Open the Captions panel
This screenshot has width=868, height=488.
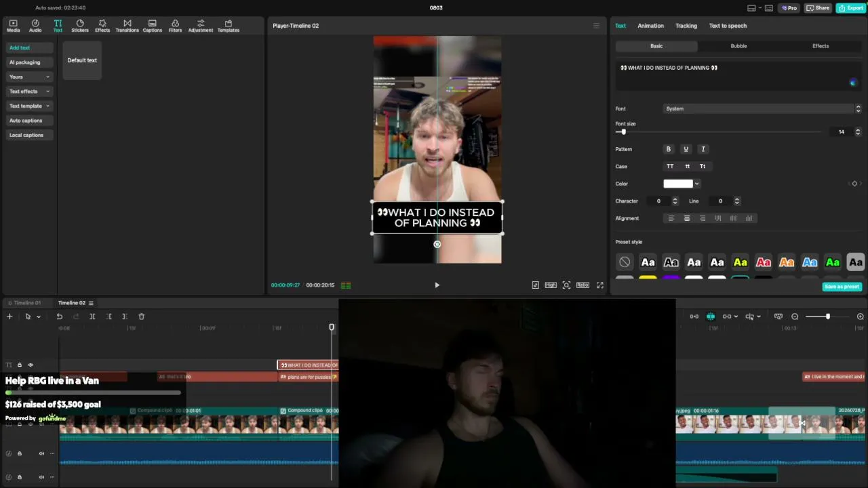click(x=153, y=26)
